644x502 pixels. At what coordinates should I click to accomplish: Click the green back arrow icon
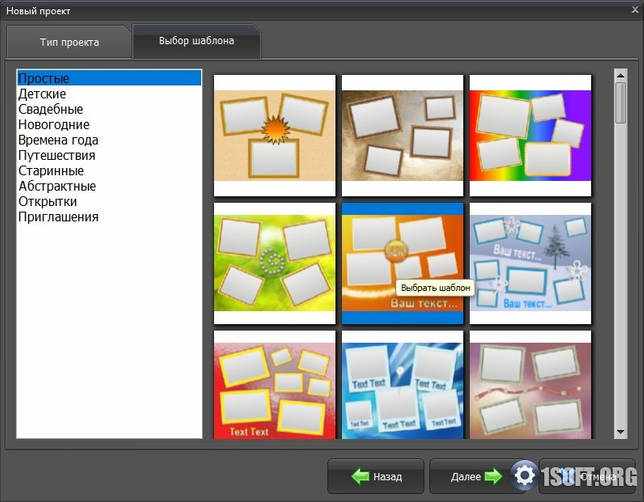361,477
